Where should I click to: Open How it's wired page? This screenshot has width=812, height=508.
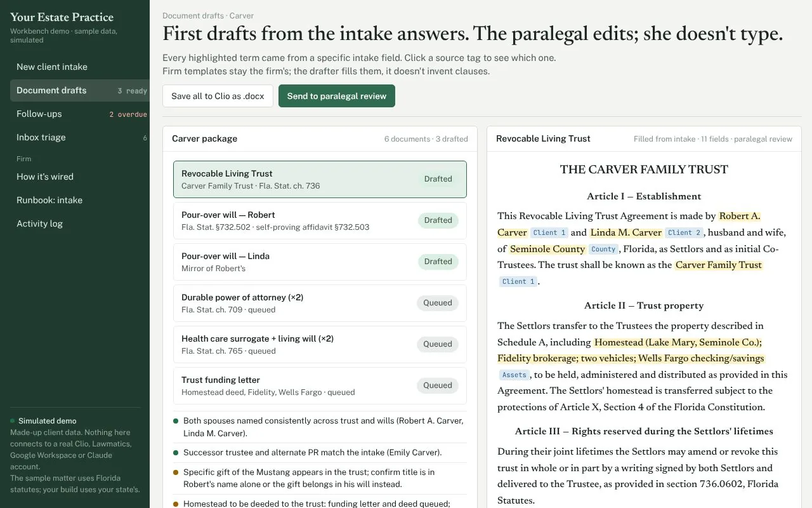[79, 177]
